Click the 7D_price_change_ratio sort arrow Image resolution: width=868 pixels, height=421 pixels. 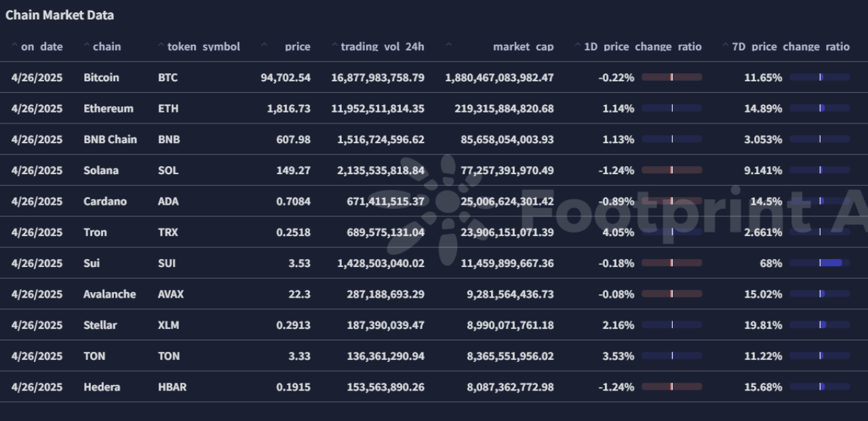(726, 46)
